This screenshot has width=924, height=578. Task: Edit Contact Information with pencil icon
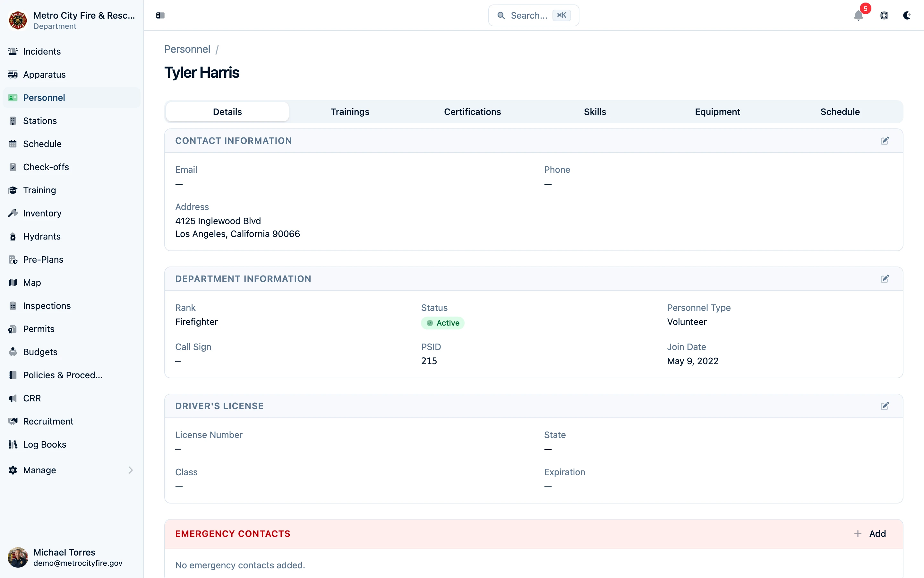point(885,141)
